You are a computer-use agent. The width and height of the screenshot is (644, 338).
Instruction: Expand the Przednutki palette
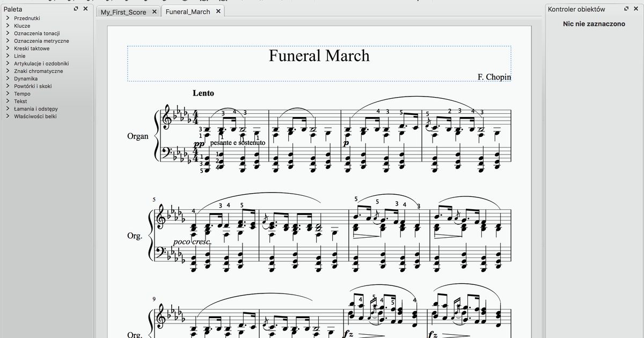(27, 18)
